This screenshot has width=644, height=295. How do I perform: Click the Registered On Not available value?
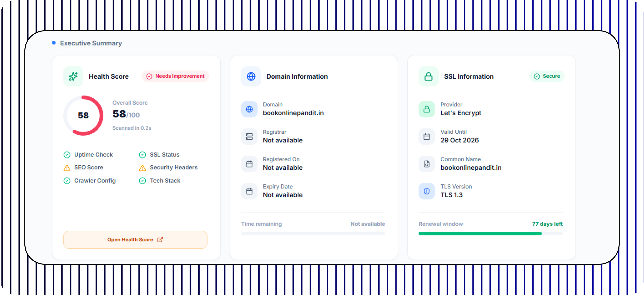(x=283, y=168)
